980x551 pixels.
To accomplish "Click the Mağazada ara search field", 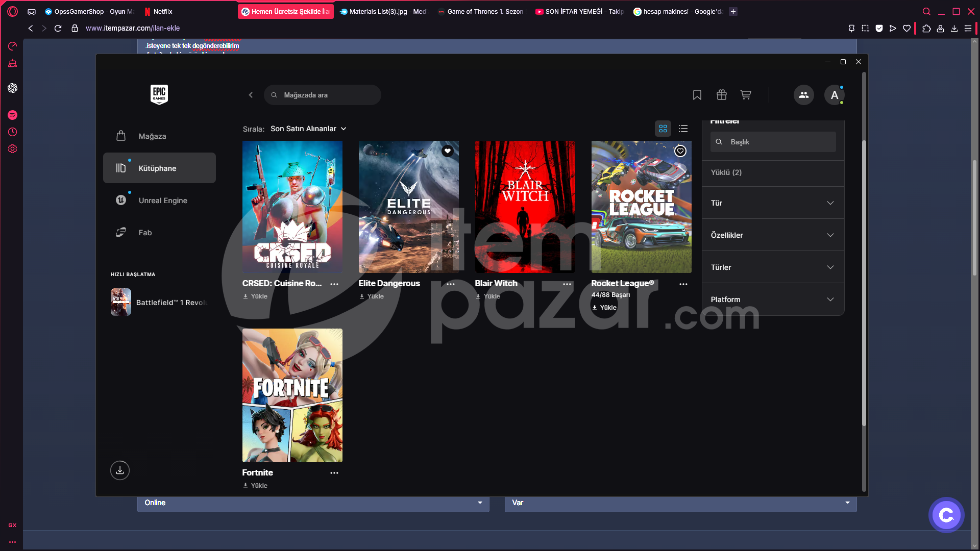I will click(x=323, y=95).
